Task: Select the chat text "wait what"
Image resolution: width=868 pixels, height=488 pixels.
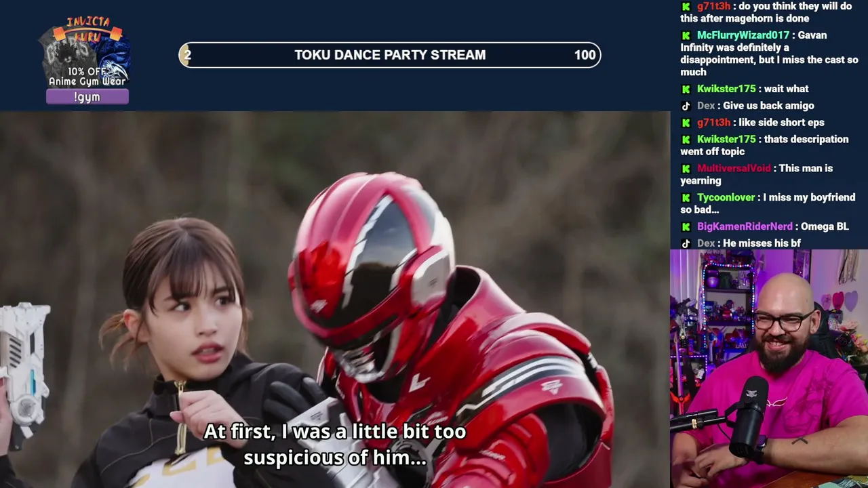Action: 786,89
